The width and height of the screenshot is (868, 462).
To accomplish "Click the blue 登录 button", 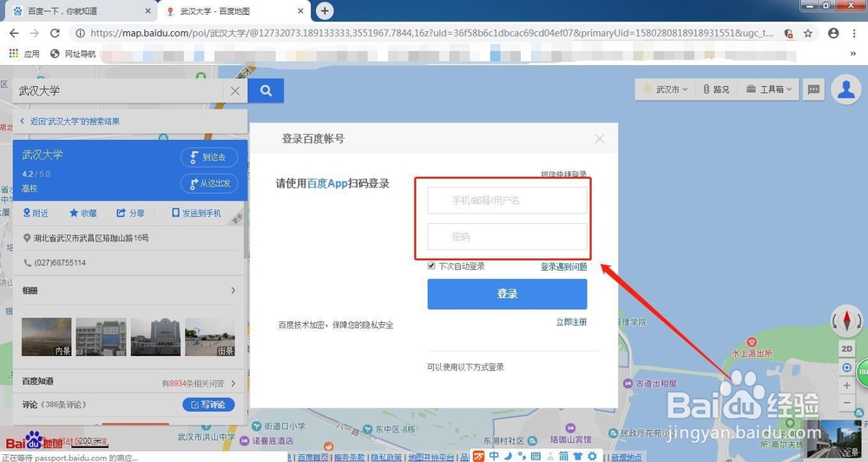I will tap(507, 294).
